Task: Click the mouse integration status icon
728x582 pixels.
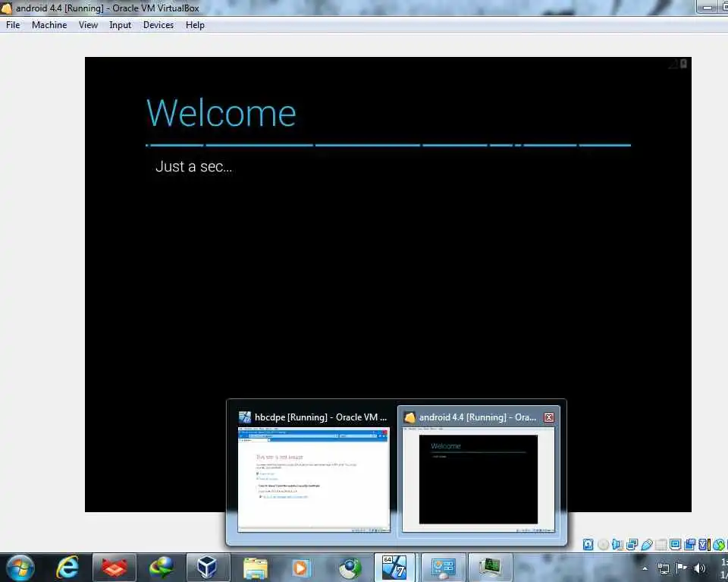Action: tap(719, 544)
